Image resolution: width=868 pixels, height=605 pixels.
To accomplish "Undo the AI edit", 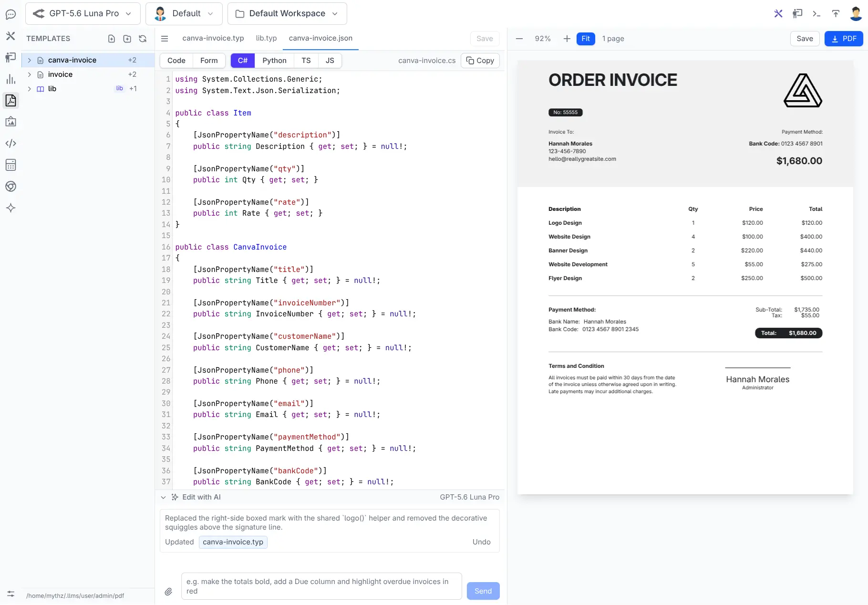I will tap(481, 542).
